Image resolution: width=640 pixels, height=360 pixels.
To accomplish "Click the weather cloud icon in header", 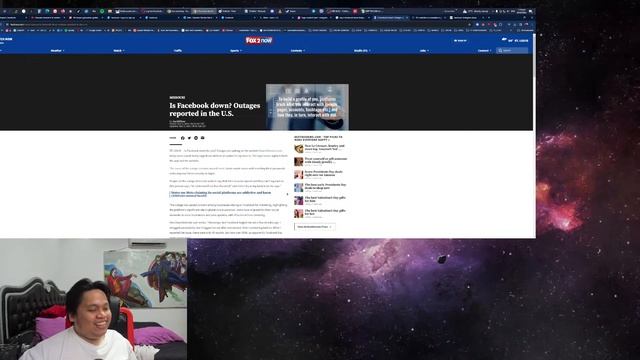I will click(504, 40).
